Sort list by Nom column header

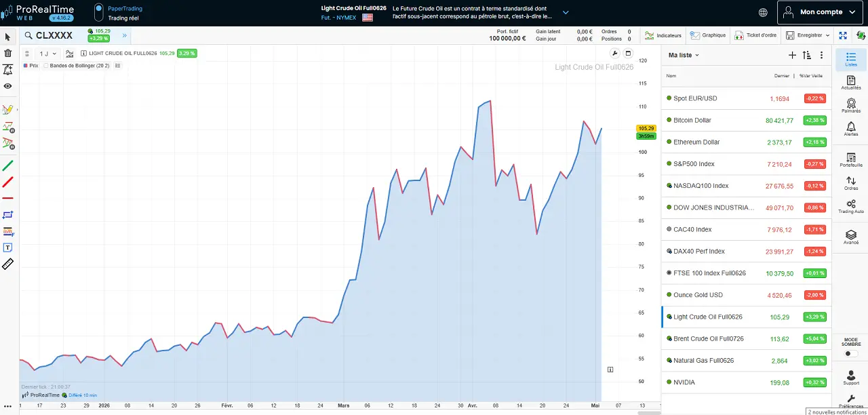coord(671,76)
